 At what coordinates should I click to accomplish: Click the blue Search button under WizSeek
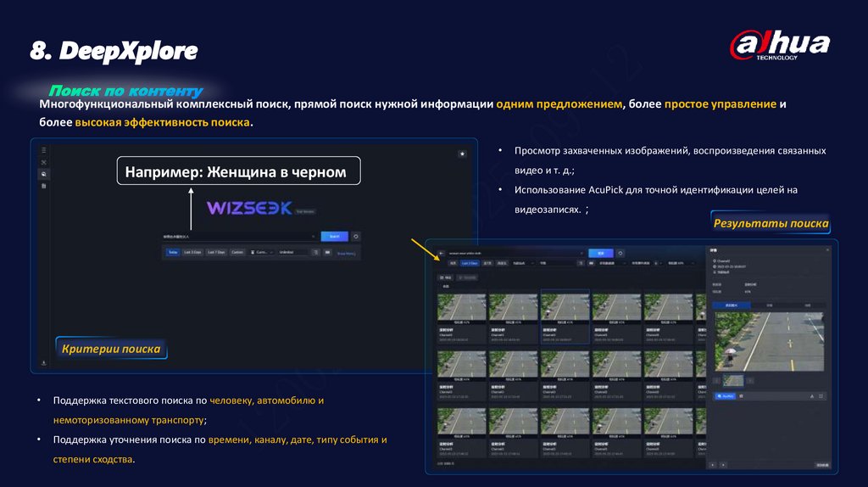[334, 237]
